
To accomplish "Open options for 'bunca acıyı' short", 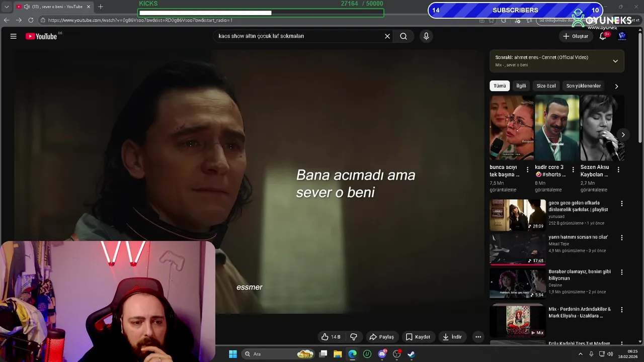I will tap(527, 170).
